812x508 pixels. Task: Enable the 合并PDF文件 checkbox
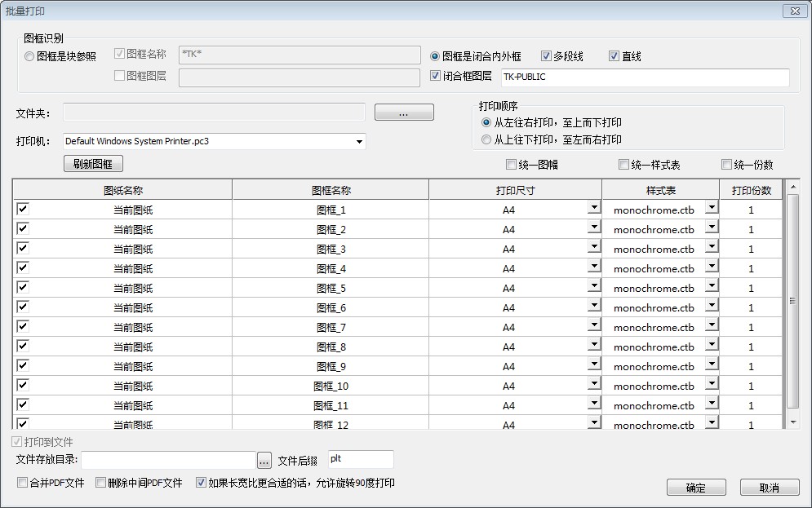tap(23, 483)
